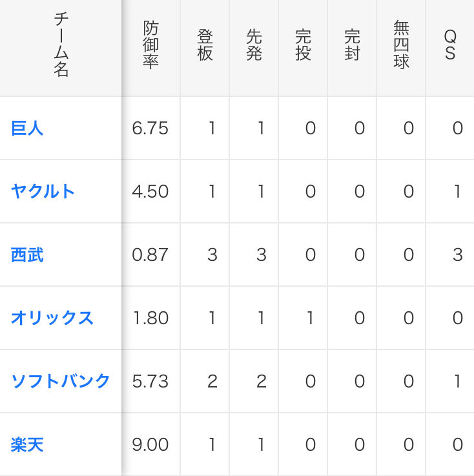Open the 巨人 team link
474x476 pixels.
click(x=27, y=128)
